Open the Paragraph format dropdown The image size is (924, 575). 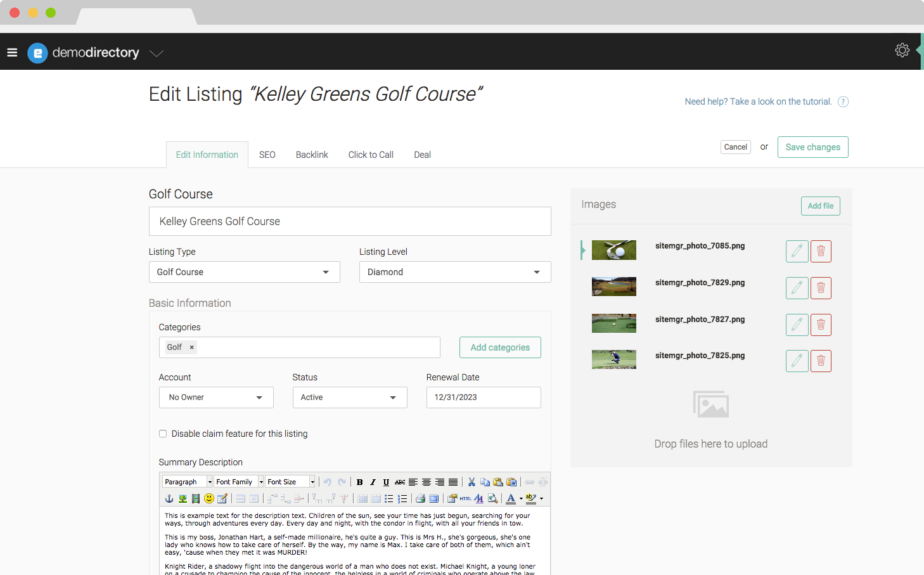[x=188, y=482]
